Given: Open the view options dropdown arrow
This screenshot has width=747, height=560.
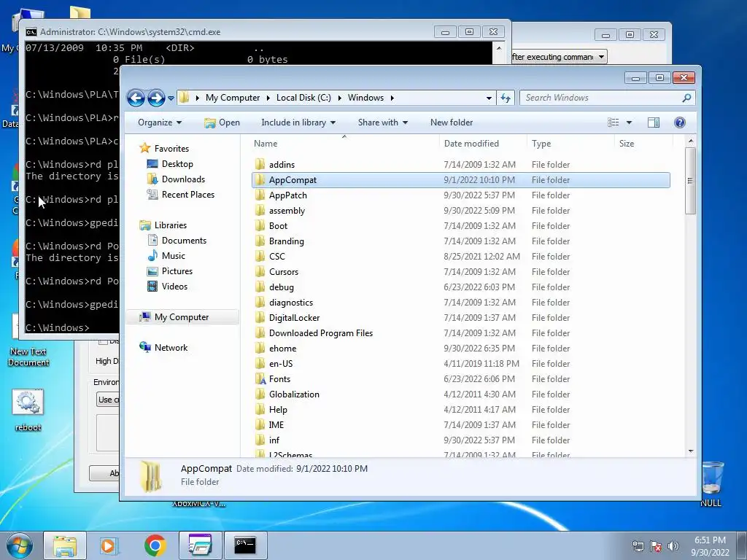Looking at the screenshot, I should tap(629, 122).
